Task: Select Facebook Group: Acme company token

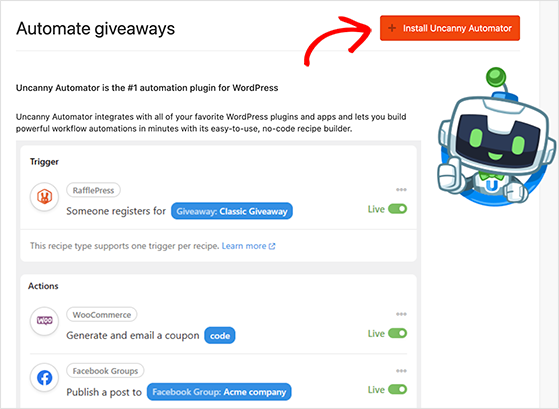Action: (219, 392)
